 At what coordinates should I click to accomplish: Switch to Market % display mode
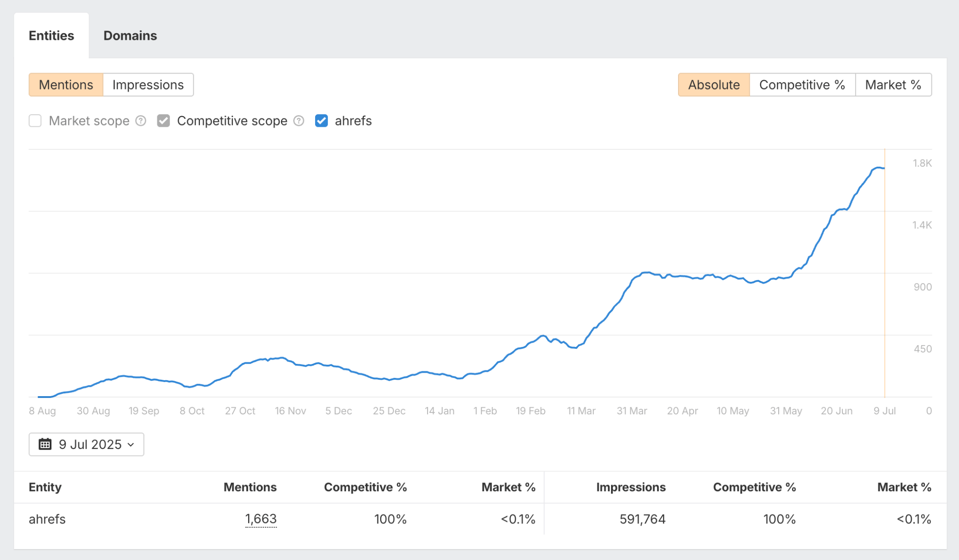point(893,85)
